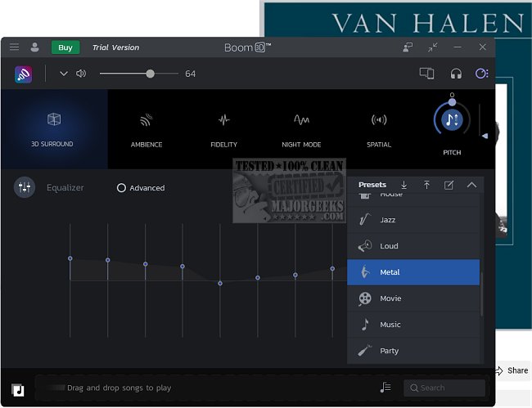The width and height of the screenshot is (532, 408).
Task: Click the Party preset icon
Action: pyautogui.click(x=365, y=351)
